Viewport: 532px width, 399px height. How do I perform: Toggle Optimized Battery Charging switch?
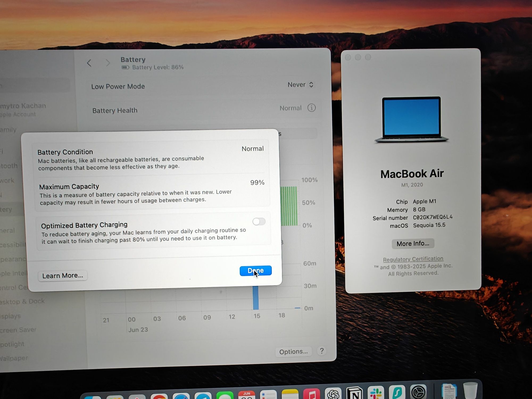pos(259,221)
